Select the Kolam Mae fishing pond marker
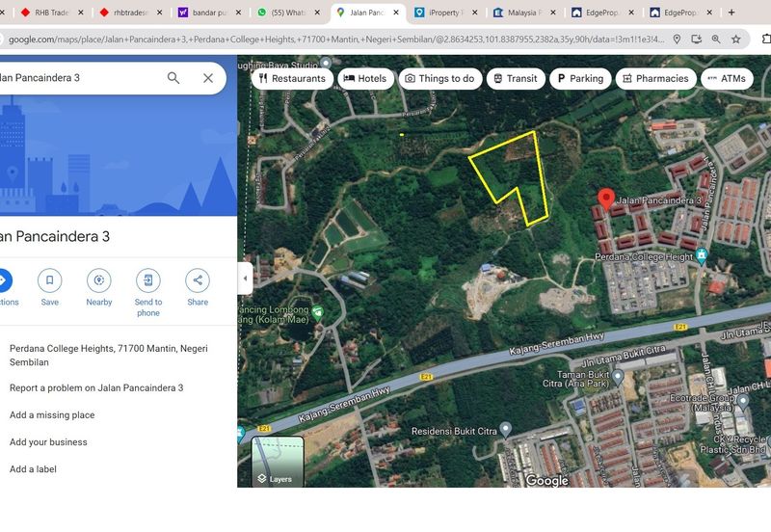The width and height of the screenshot is (771, 532). pyautogui.click(x=318, y=312)
